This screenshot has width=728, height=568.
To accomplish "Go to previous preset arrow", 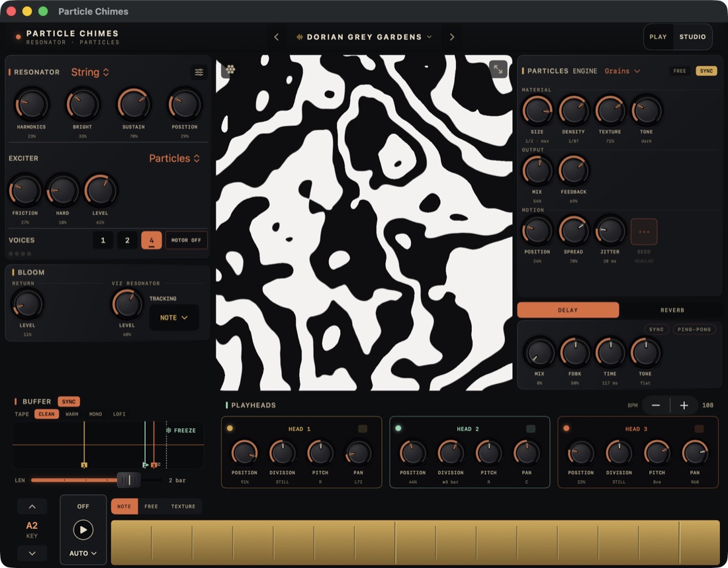I will 276,36.
